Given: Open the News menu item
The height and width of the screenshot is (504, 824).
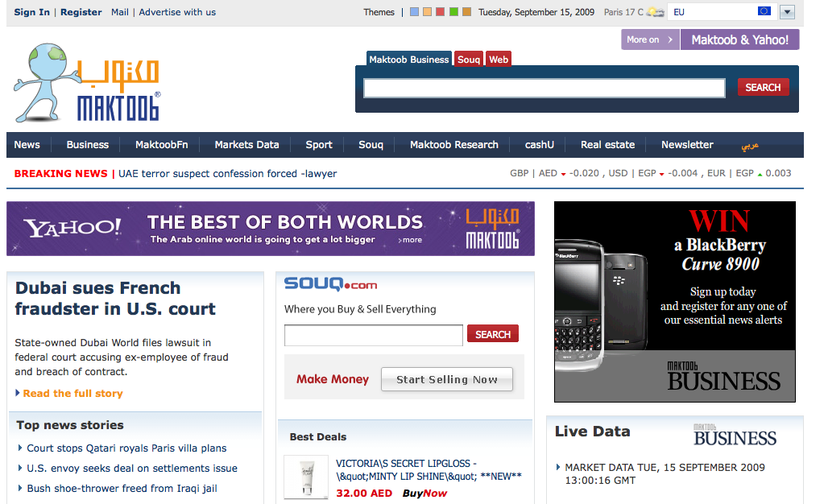Looking at the screenshot, I should click(x=27, y=145).
